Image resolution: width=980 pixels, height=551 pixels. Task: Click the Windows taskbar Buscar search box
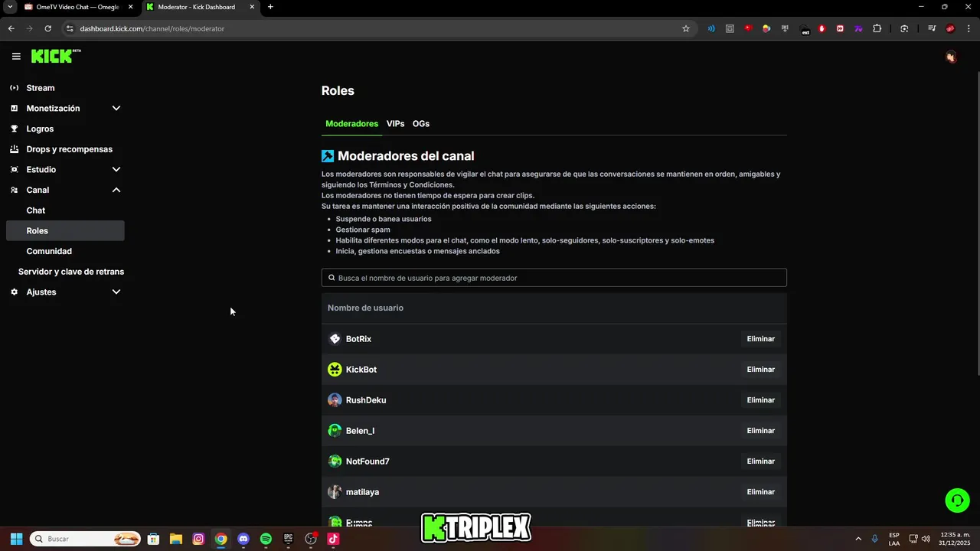[85, 539]
